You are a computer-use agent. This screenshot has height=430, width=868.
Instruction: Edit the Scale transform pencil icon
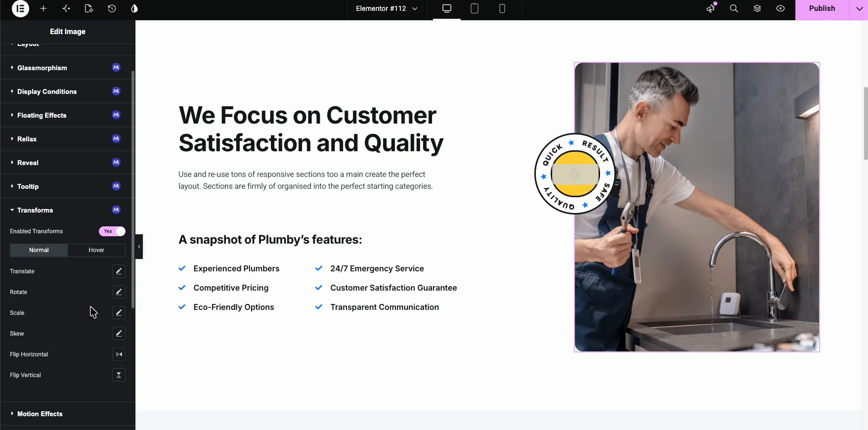119,313
